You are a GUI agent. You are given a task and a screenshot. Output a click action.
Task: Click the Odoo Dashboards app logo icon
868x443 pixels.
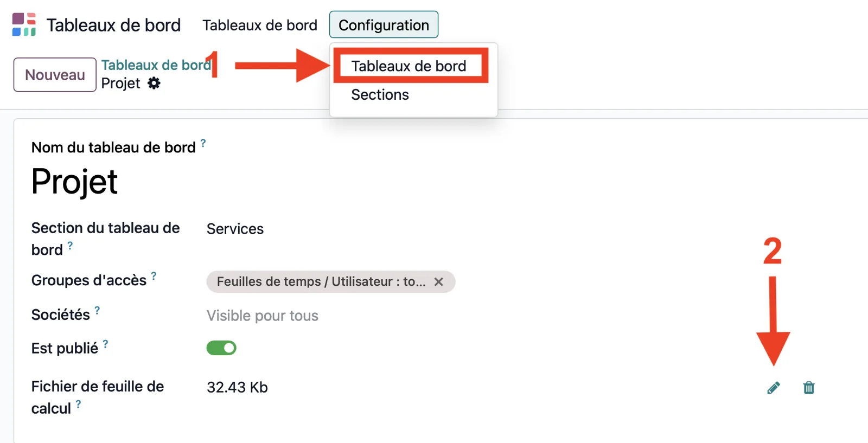[24, 24]
